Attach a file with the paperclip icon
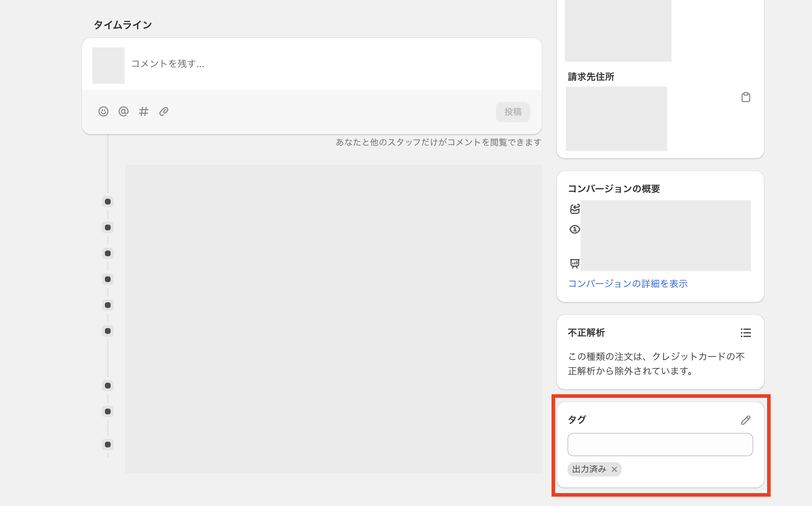This screenshot has height=506, width=812. 164,111
